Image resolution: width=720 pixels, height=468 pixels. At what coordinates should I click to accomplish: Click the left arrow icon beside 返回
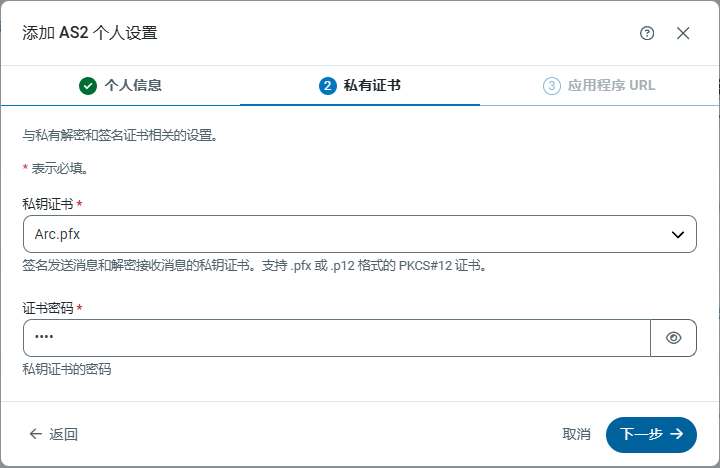(36, 434)
